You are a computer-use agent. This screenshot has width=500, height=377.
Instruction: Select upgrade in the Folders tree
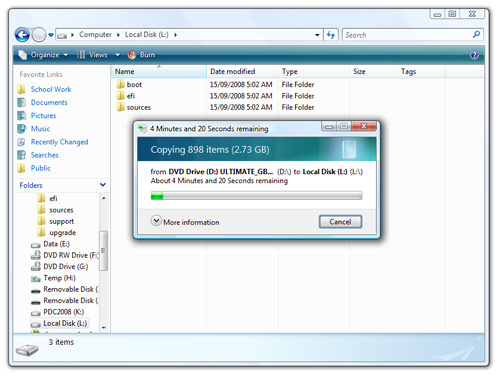pyautogui.click(x=57, y=233)
